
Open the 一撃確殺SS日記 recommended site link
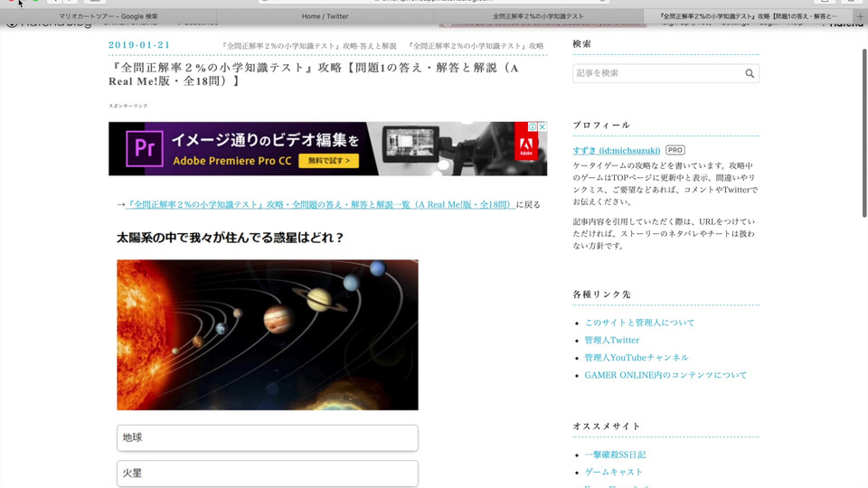[x=615, y=455]
